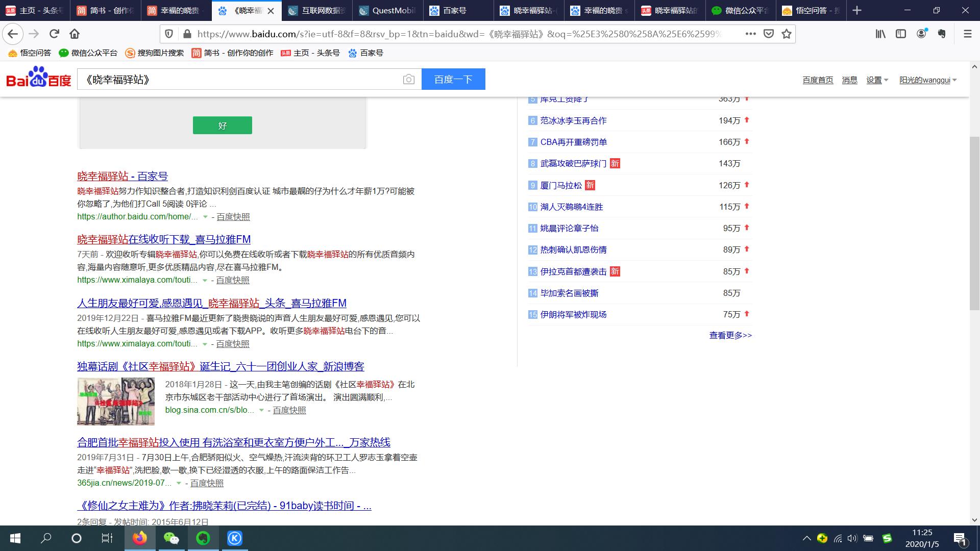Open hot search 武磊攻破巴萨球门
Screen dimensions: 980x551
[574, 164]
